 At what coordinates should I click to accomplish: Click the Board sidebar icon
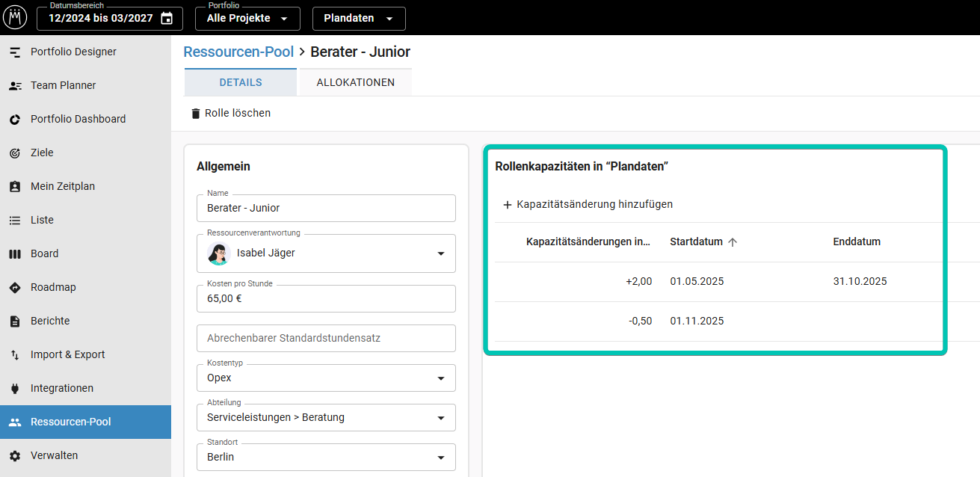tap(15, 254)
